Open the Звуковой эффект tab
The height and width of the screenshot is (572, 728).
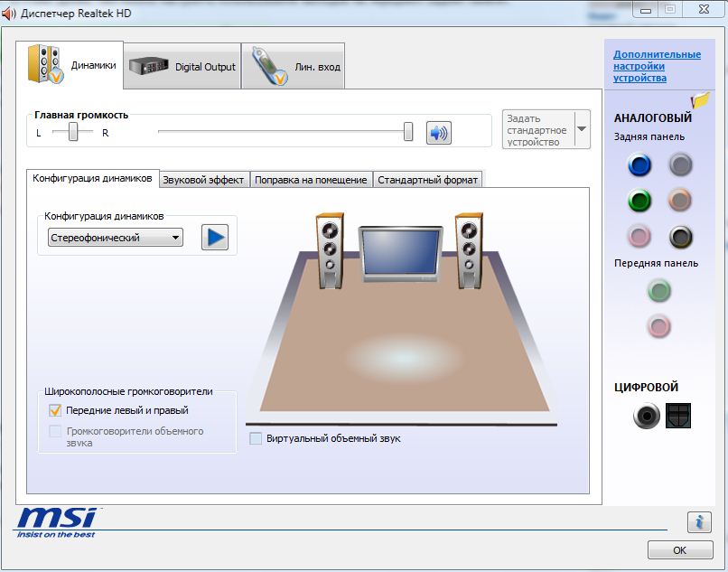203,180
